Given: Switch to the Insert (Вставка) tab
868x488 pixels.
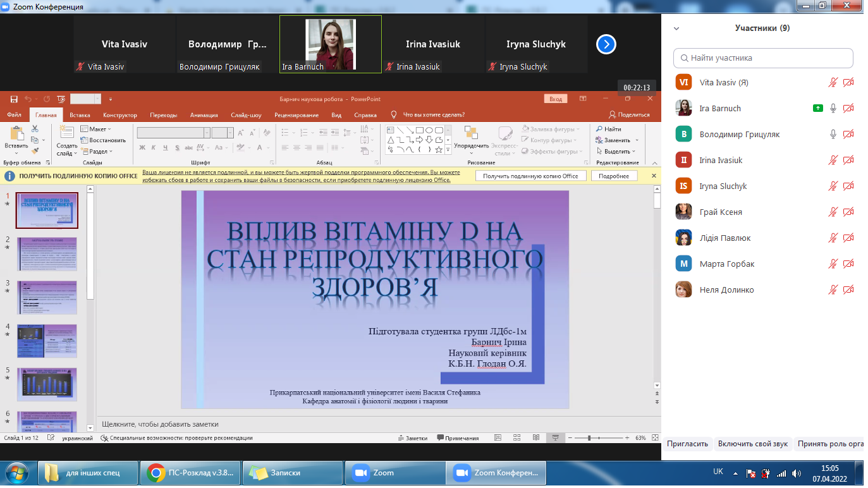Looking at the screenshot, I should point(80,115).
